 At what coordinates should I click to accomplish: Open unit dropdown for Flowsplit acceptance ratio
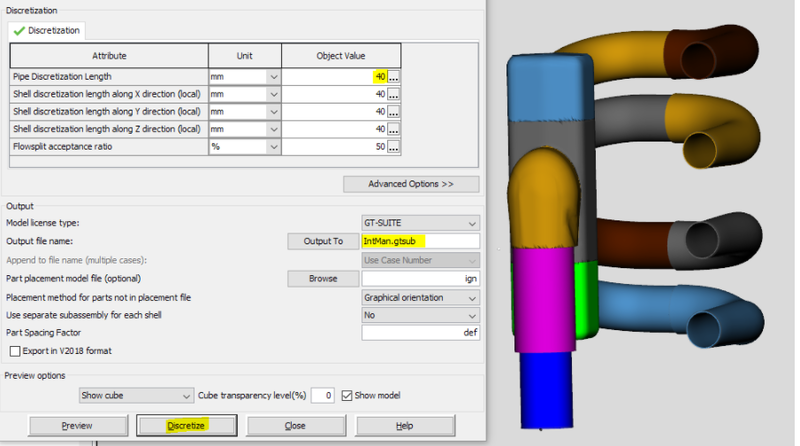coord(274,147)
